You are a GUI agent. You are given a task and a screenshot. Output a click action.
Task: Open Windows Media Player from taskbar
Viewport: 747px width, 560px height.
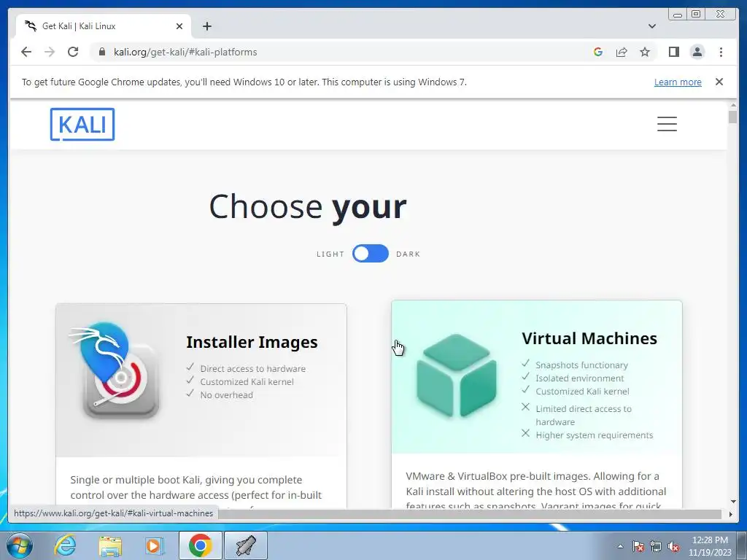(x=153, y=545)
